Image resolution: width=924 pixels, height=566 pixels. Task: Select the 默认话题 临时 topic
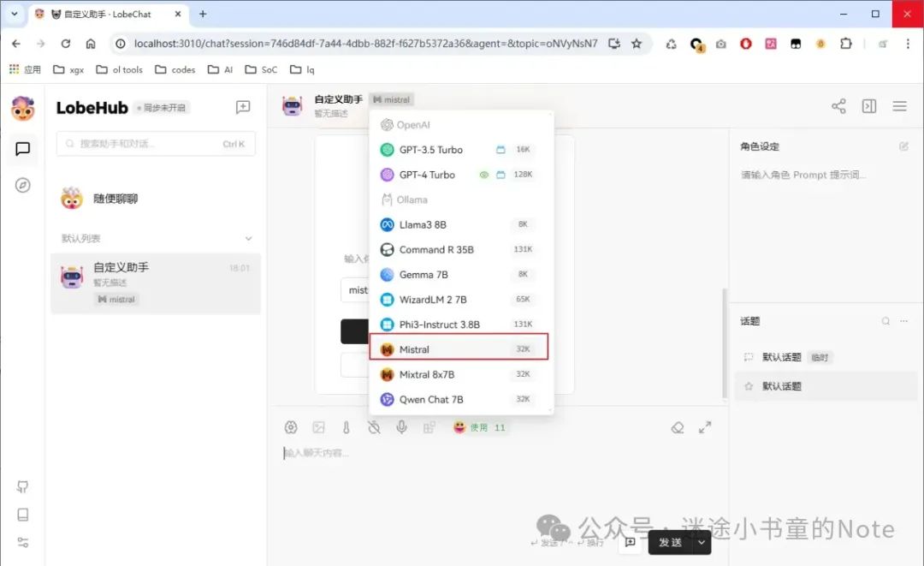[826, 357]
